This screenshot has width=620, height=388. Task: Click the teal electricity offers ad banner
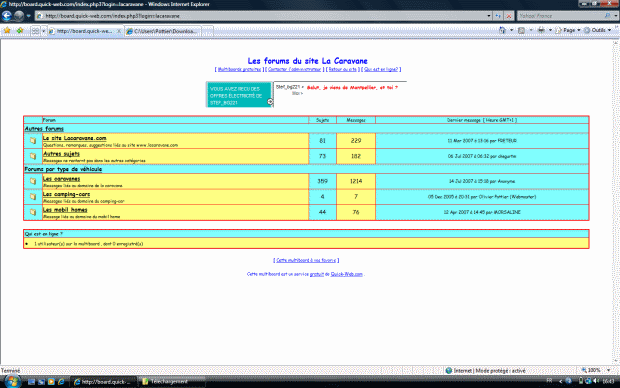(239, 95)
